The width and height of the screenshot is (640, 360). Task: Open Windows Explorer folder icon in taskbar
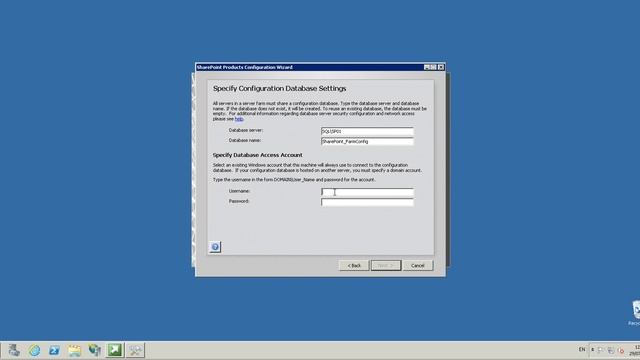[x=74, y=350]
